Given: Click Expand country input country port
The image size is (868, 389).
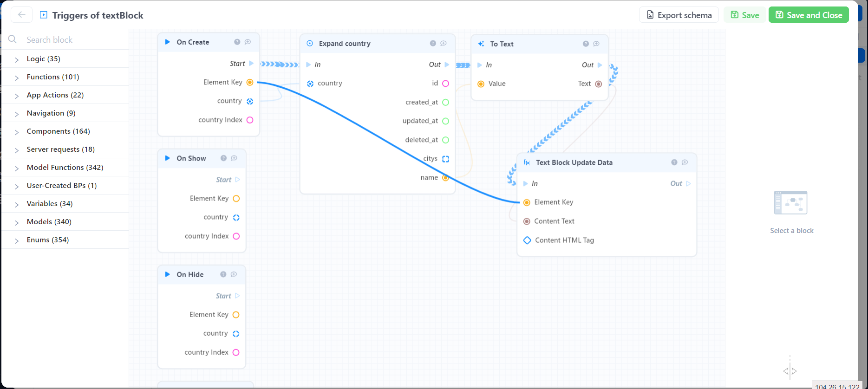Looking at the screenshot, I should coord(310,84).
